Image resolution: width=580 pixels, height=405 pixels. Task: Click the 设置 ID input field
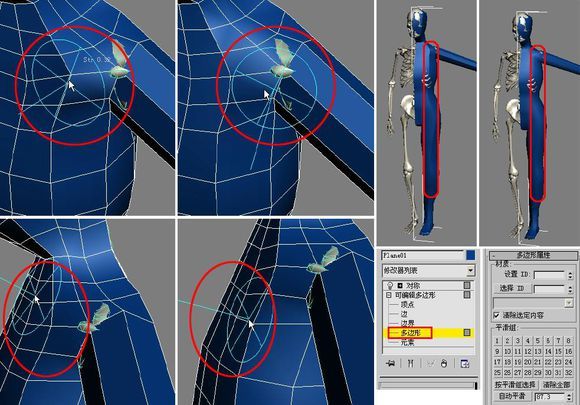pyautogui.click(x=549, y=275)
